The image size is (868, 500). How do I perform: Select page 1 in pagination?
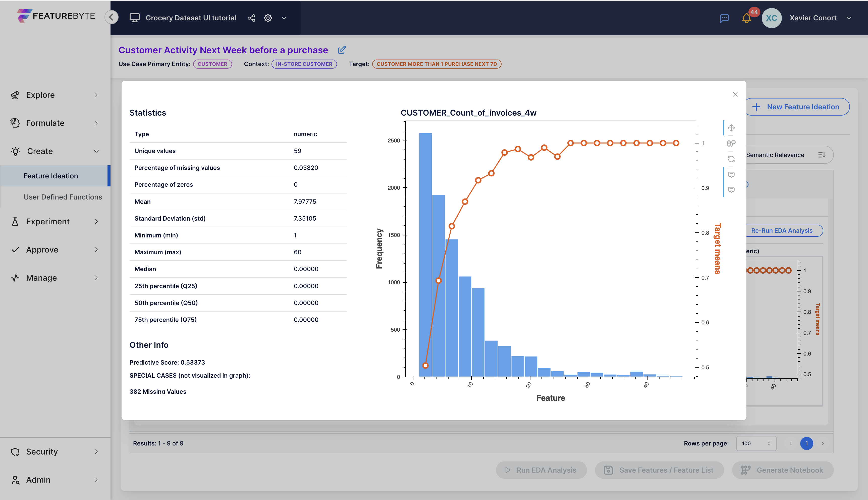tap(806, 444)
